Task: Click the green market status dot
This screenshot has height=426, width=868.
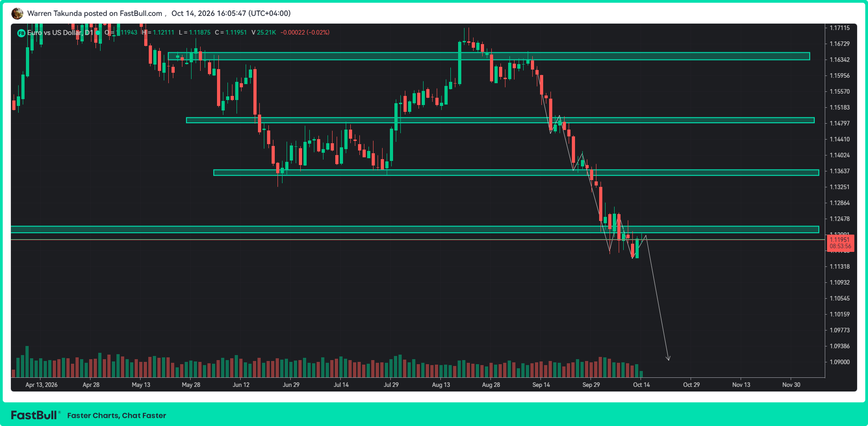Action: click(98, 32)
